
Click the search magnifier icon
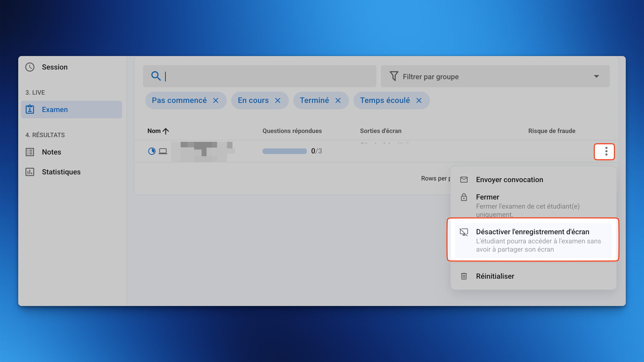[156, 76]
